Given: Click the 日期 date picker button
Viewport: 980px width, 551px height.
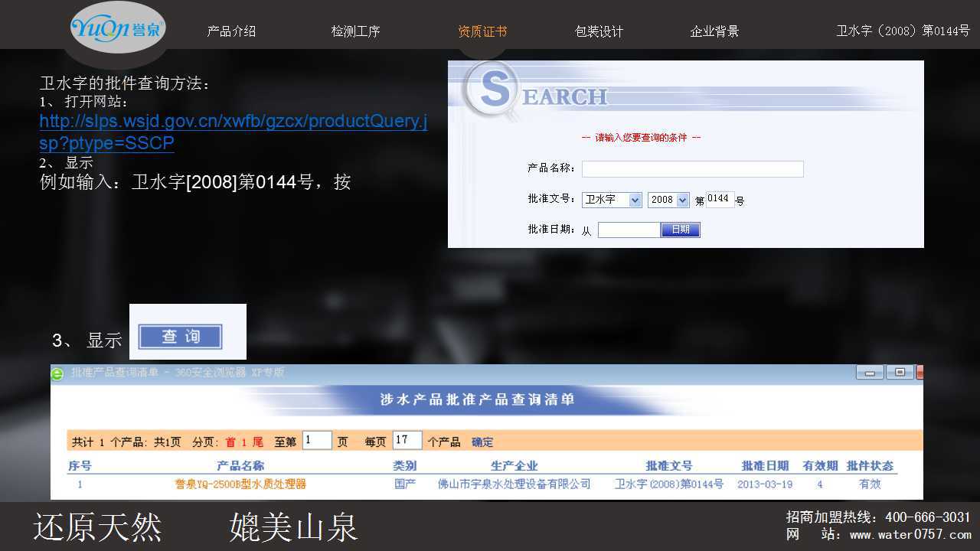Looking at the screenshot, I should click(681, 230).
